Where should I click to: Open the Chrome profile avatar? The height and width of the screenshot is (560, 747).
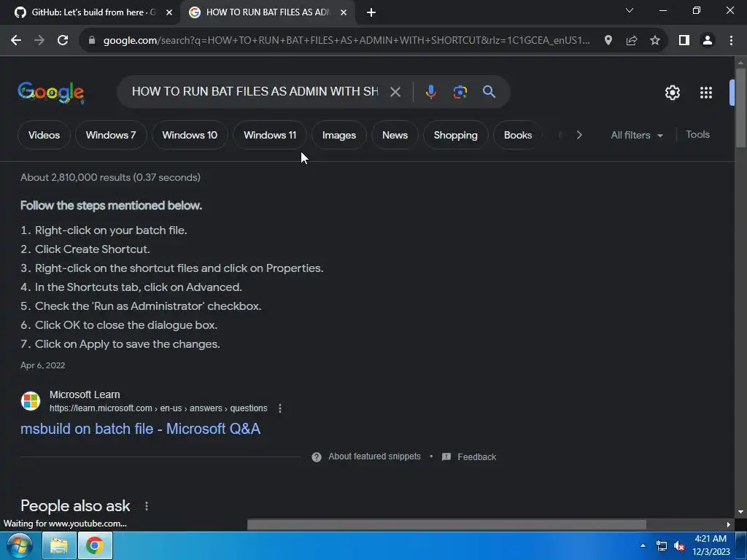(x=708, y=41)
